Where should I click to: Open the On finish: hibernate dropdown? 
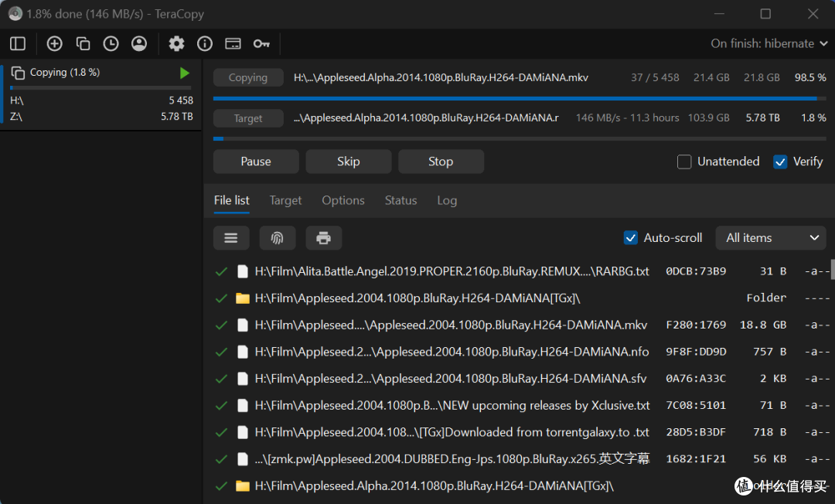point(769,43)
